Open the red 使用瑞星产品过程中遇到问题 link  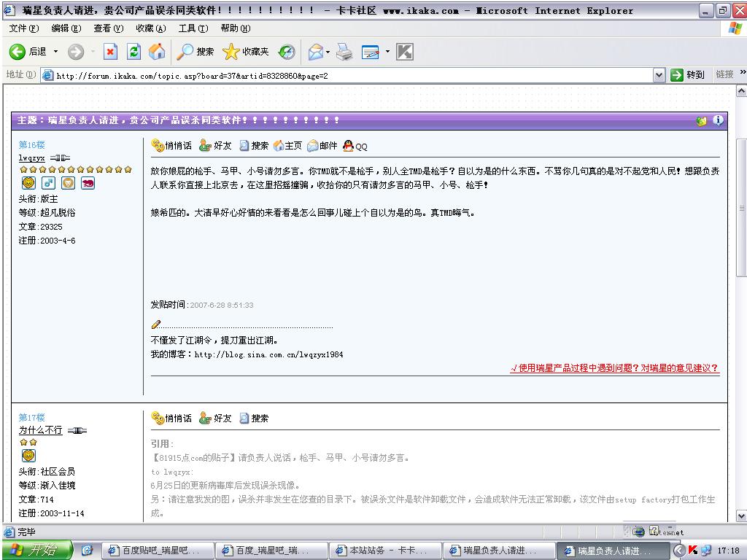(614, 368)
